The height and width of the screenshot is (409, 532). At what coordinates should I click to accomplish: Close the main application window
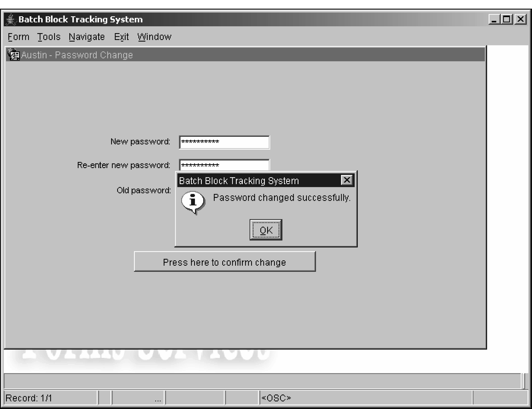[520, 19]
